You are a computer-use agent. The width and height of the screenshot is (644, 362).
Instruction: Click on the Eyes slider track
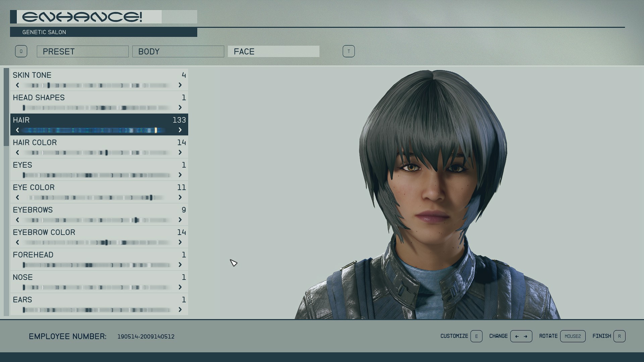click(x=97, y=175)
